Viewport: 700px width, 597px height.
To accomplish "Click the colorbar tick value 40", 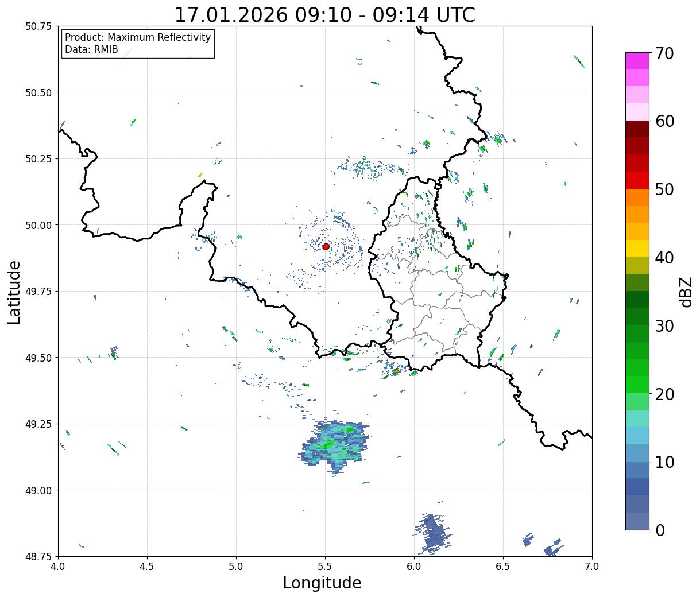I will pos(664,258).
